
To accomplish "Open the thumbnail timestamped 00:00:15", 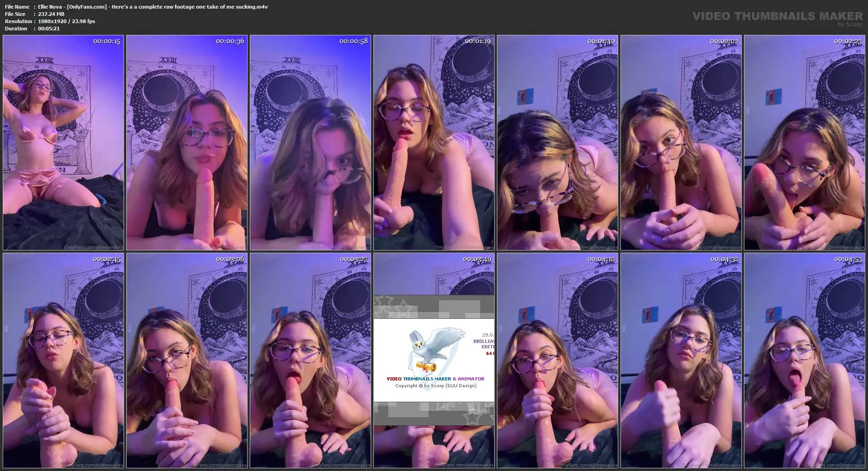I will pos(63,143).
